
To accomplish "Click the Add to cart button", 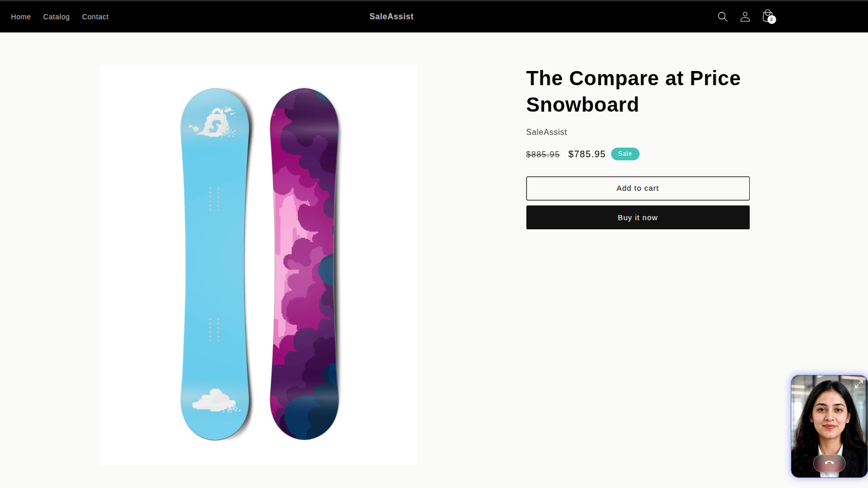I will point(637,188).
